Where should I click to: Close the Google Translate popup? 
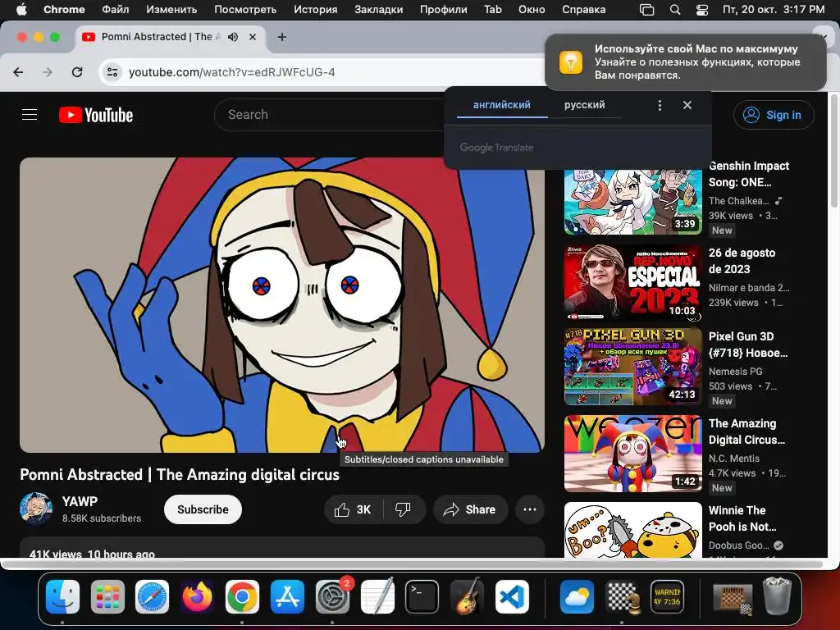tap(687, 105)
